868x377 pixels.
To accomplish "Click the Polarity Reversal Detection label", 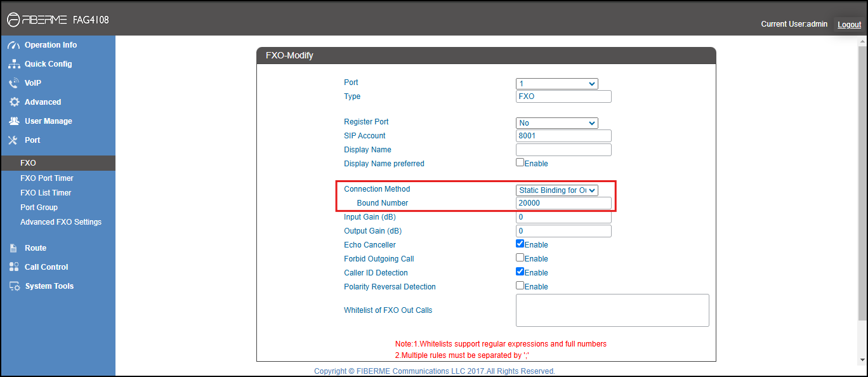I will pyautogui.click(x=390, y=287).
